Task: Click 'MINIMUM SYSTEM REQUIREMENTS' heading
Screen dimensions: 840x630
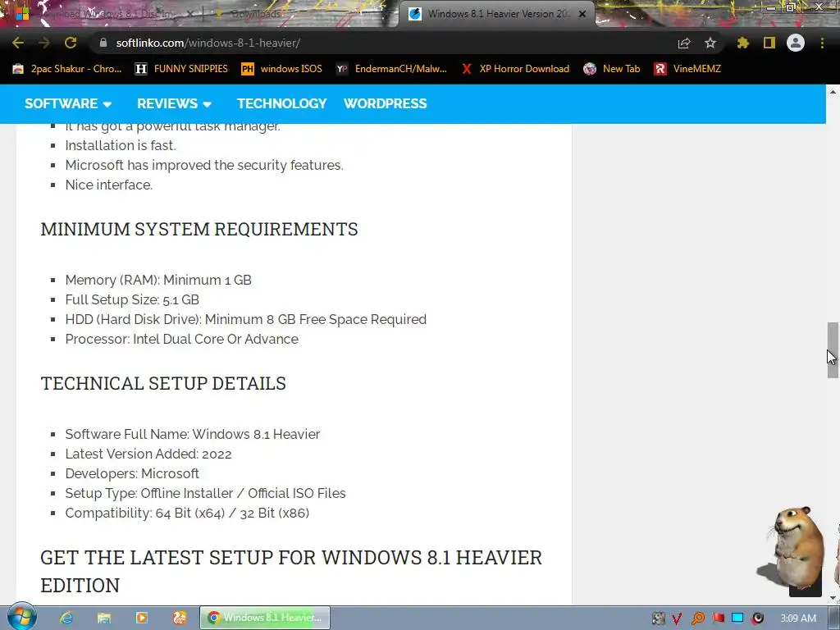Action: (x=199, y=230)
